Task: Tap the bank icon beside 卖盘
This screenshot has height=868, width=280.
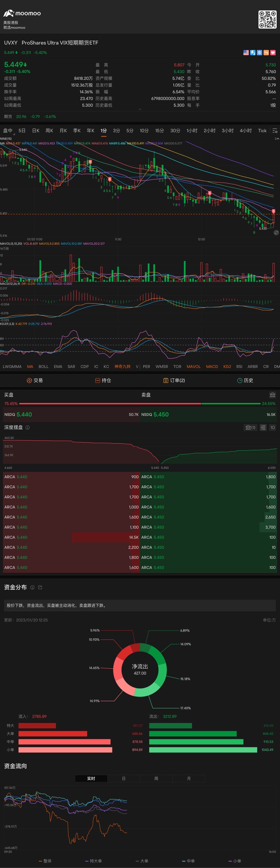Action: [273, 395]
